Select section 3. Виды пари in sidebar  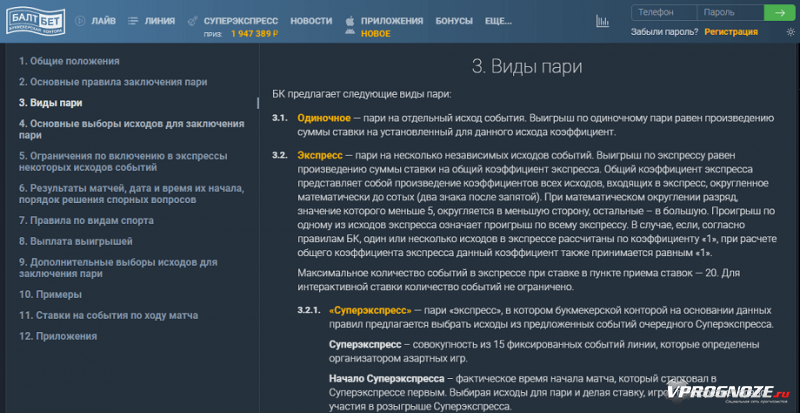(x=51, y=103)
